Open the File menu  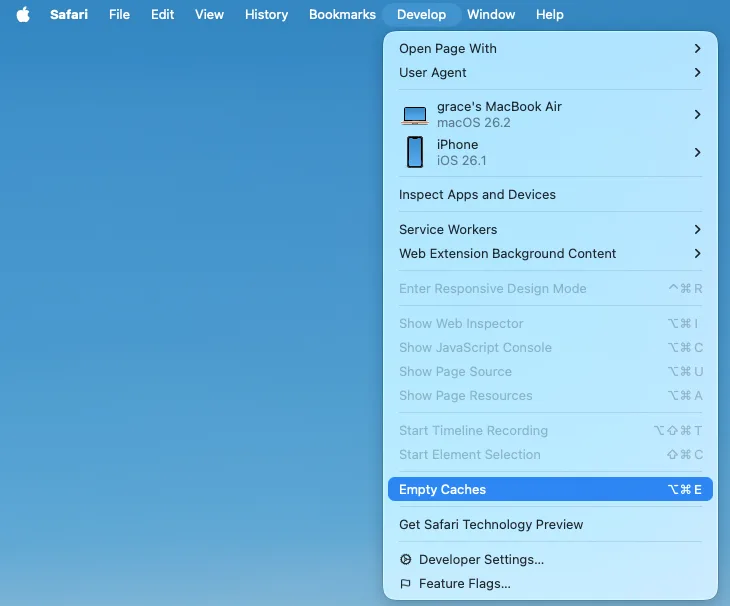(x=119, y=14)
